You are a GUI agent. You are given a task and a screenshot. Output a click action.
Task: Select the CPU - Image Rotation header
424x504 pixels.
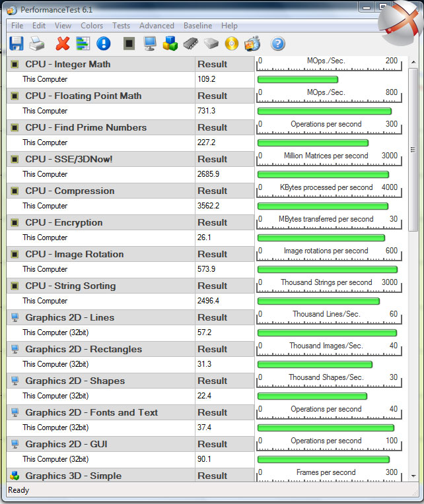tap(130, 254)
